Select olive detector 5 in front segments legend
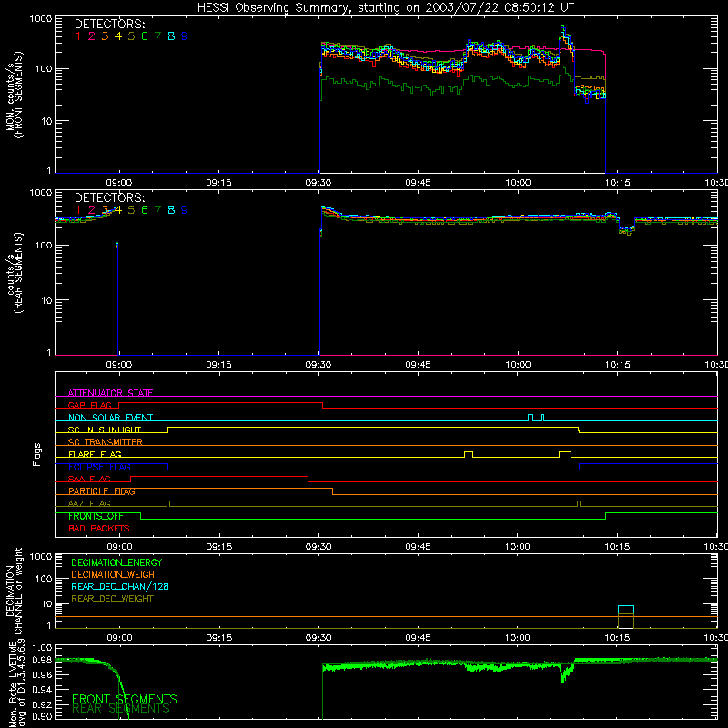This screenshot has height=728, width=728. coord(131,36)
